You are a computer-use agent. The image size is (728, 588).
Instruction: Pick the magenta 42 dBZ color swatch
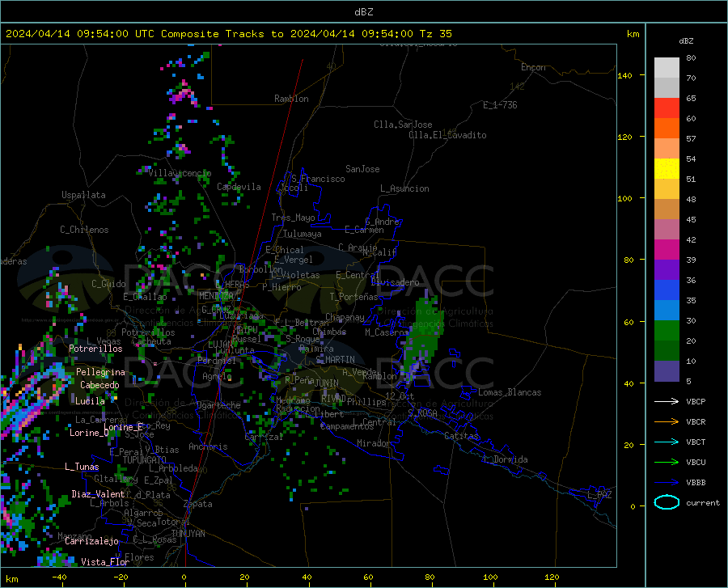point(667,250)
